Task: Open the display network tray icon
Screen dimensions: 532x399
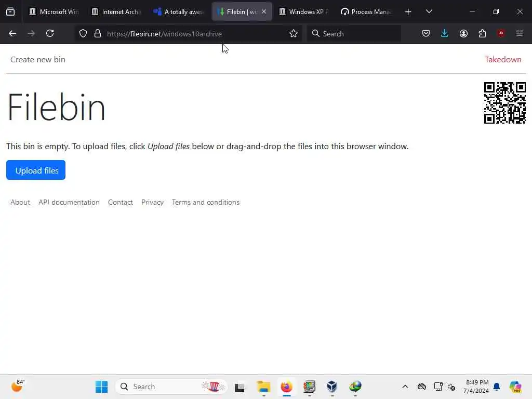Action: [438, 387]
